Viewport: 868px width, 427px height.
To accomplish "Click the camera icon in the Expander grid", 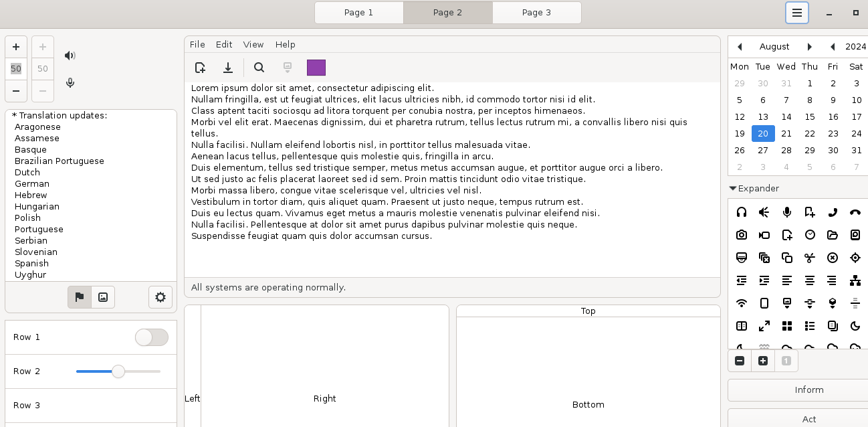I will pos(741,235).
